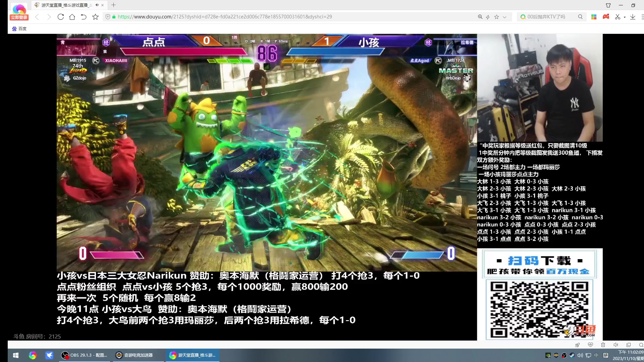
Task: Toggle the 中 input language indicator
Action: [596, 355]
